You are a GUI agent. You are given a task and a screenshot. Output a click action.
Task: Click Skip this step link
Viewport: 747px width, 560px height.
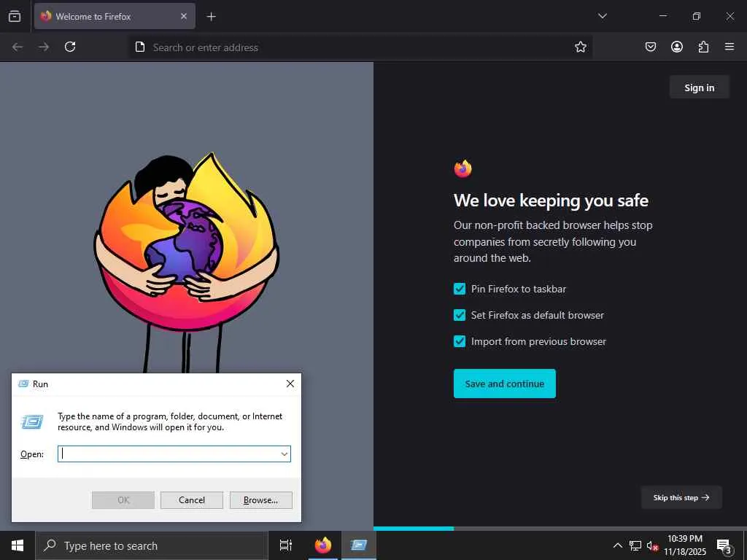point(681,497)
